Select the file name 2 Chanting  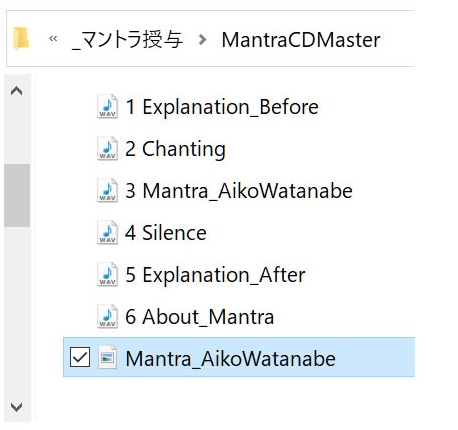[x=175, y=149]
